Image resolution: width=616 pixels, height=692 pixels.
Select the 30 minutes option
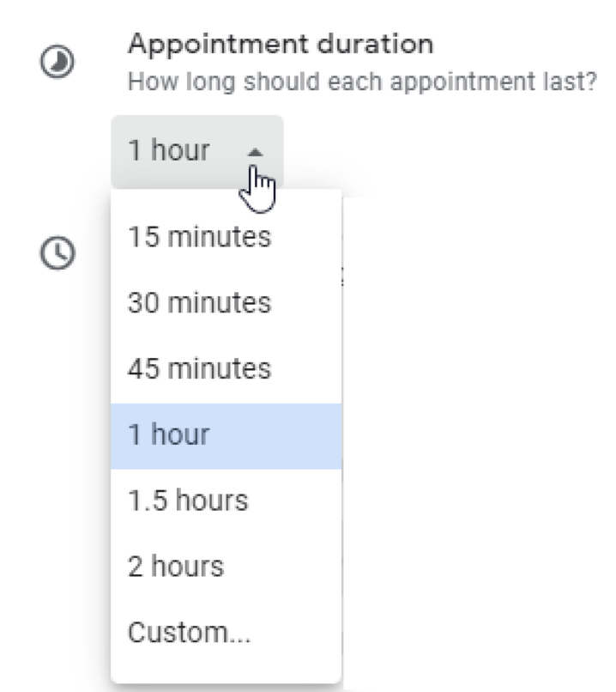pos(199,302)
